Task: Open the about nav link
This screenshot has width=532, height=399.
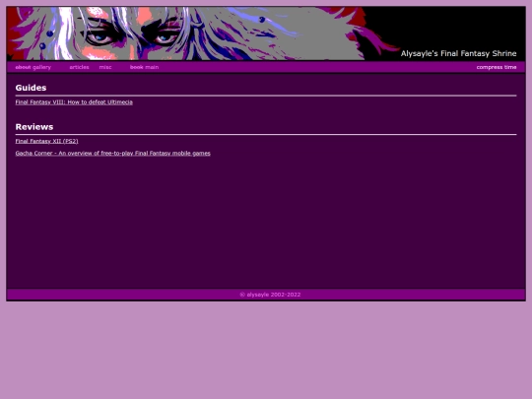Action: click(23, 67)
